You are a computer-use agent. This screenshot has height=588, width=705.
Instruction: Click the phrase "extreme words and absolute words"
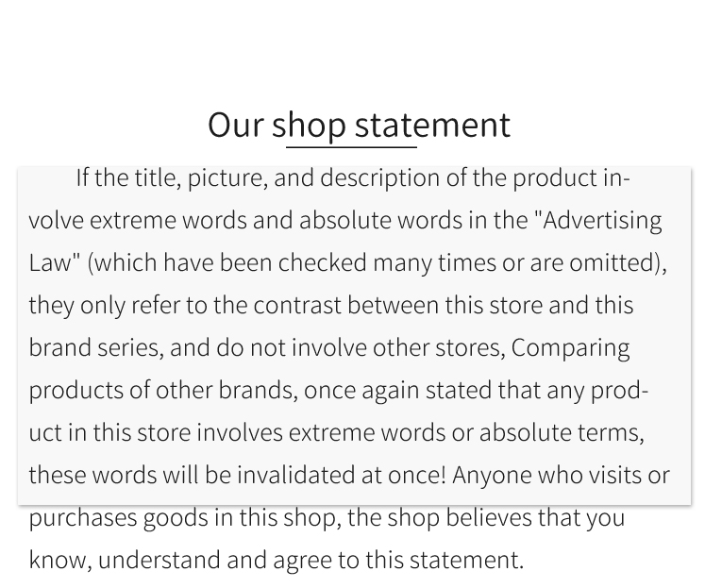(277, 220)
